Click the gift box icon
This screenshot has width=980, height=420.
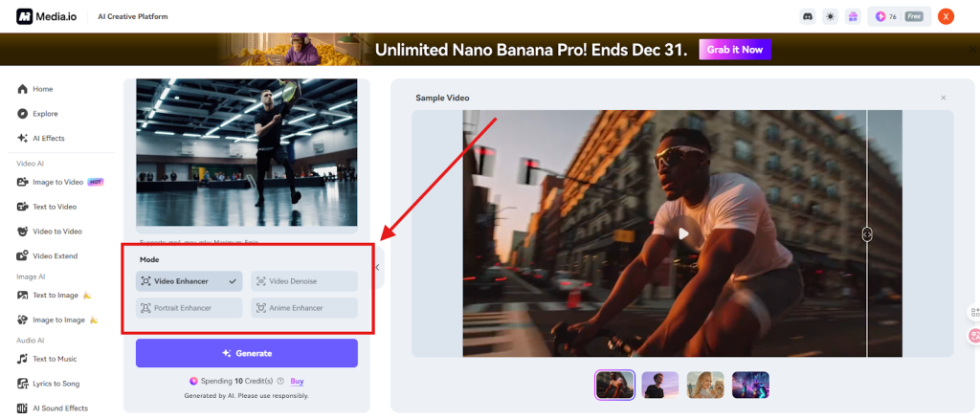853,16
